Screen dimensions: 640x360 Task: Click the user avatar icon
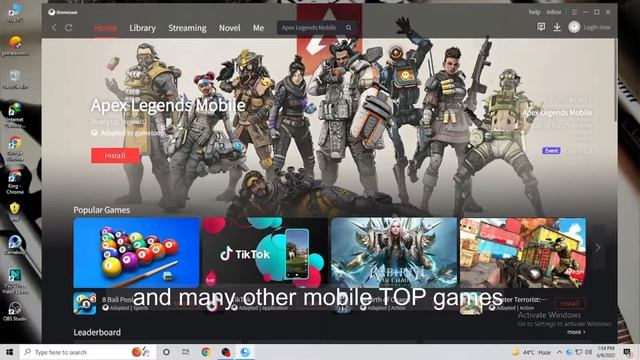(574, 27)
